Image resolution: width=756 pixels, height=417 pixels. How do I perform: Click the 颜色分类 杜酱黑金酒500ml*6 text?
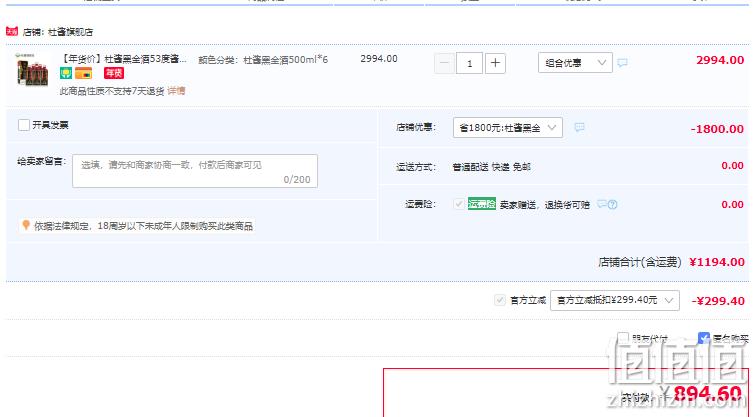[x=263, y=60]
